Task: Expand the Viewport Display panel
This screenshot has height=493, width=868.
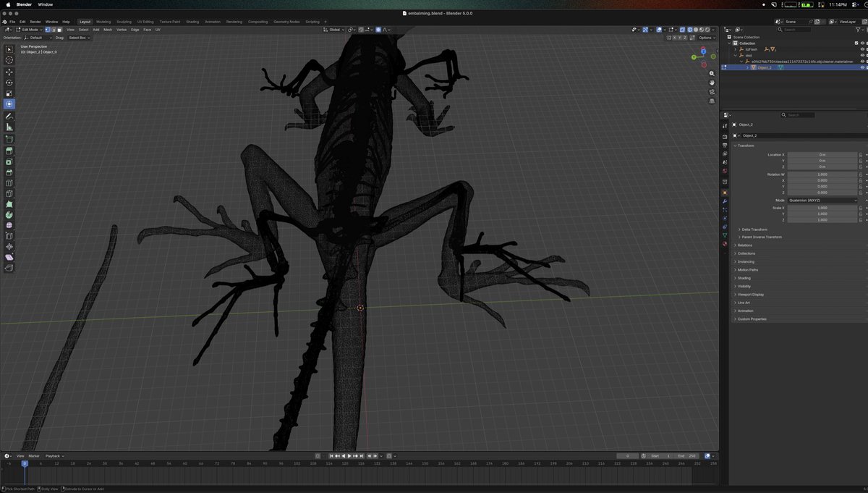Action: pyautogui.click(x=750, y=295)
